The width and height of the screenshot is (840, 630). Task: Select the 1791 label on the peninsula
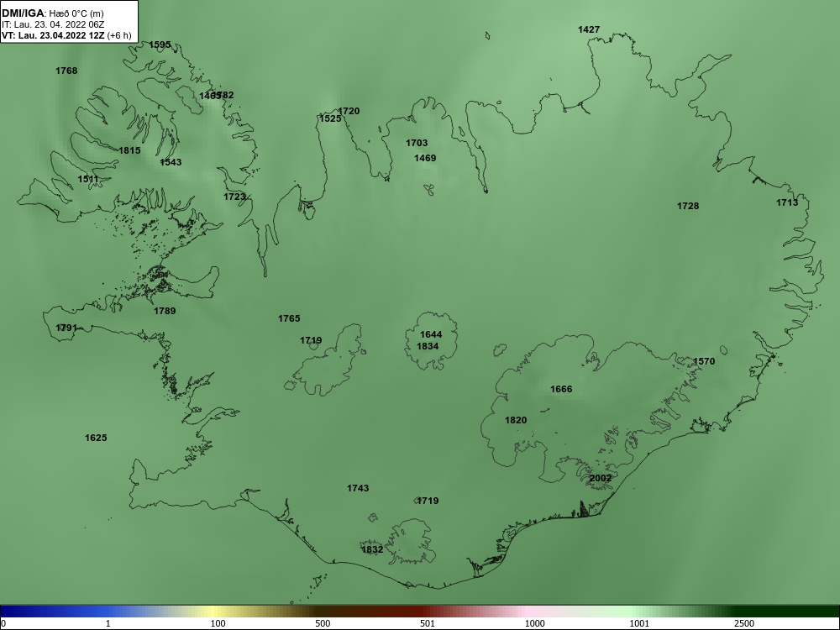tap(66, 328)
